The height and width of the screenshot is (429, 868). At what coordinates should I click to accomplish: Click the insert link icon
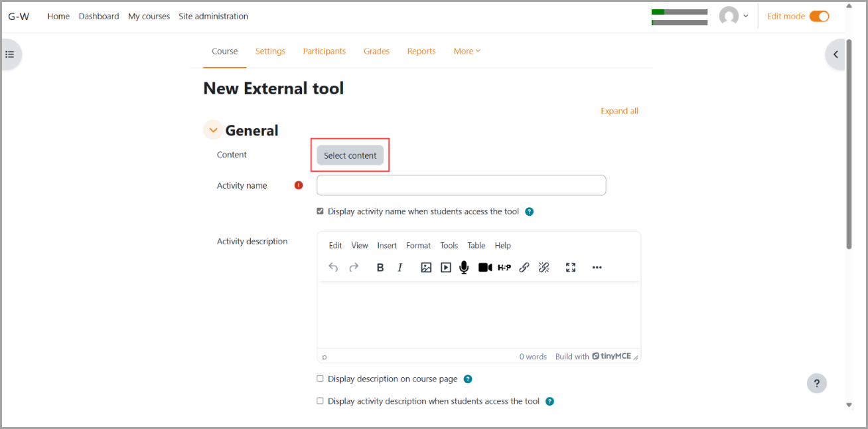pos(524,268)
